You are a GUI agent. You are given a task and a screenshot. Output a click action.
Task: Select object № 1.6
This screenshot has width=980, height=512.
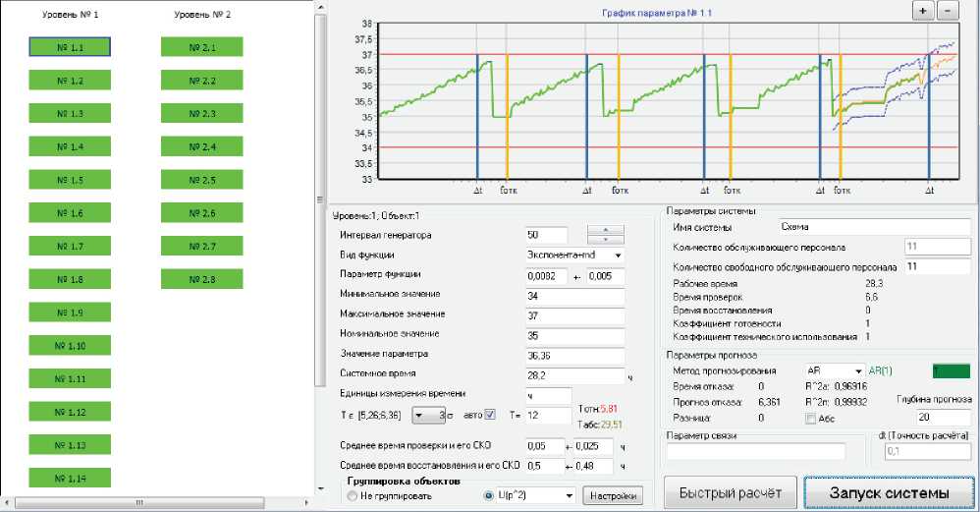tap(70, 212)
